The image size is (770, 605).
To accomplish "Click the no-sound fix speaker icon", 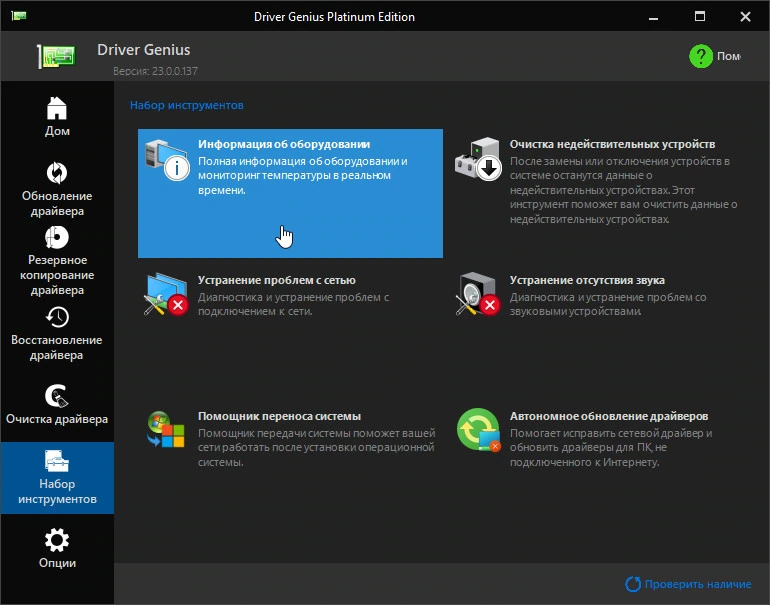I will 478,294.
